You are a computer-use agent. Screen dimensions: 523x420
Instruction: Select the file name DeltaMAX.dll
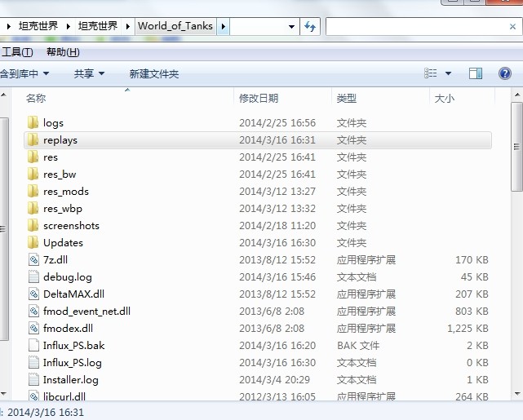click(x=73, y=294)
